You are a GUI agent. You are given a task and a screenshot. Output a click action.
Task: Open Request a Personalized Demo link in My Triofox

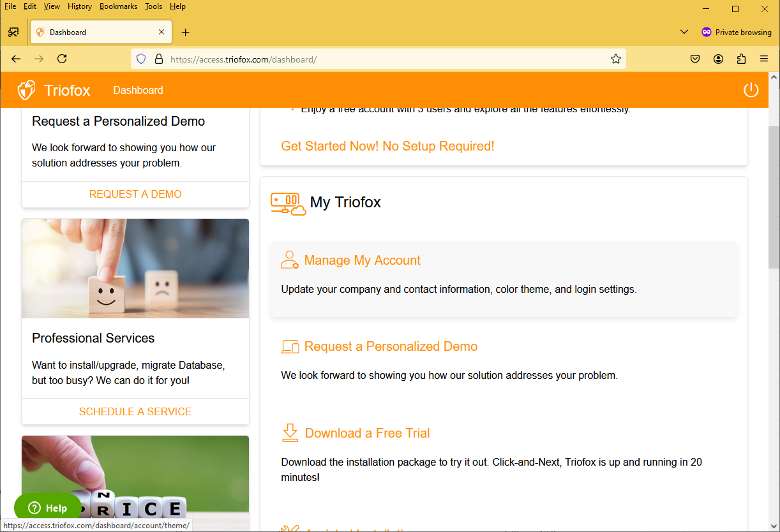click(x=391, y=346)
